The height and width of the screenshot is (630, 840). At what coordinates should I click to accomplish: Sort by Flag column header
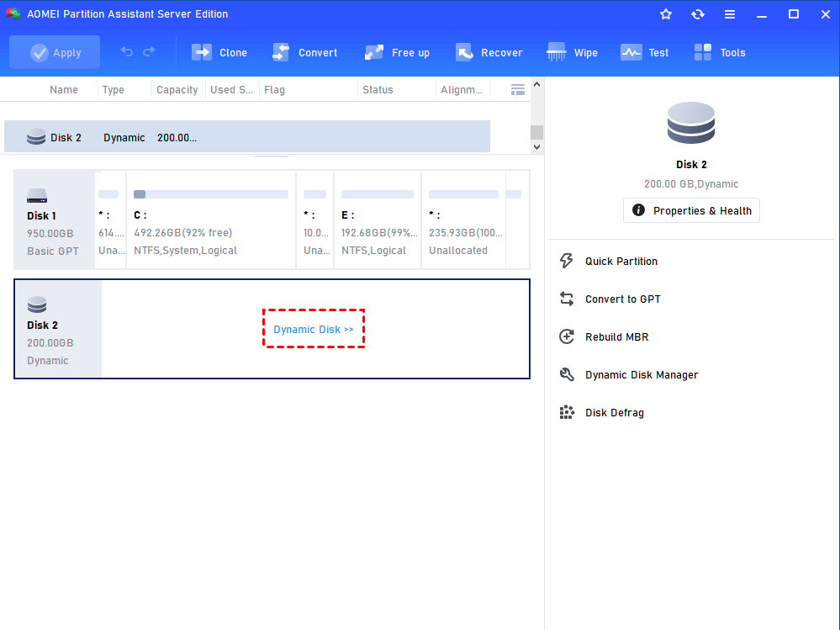[274, 90]
